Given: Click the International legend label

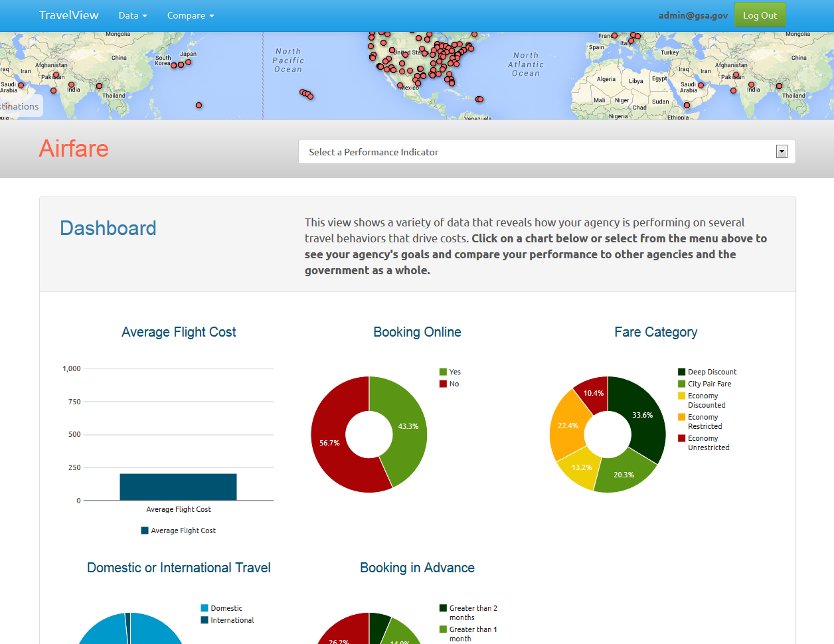Looking at the screenshot, I should 232,620.
